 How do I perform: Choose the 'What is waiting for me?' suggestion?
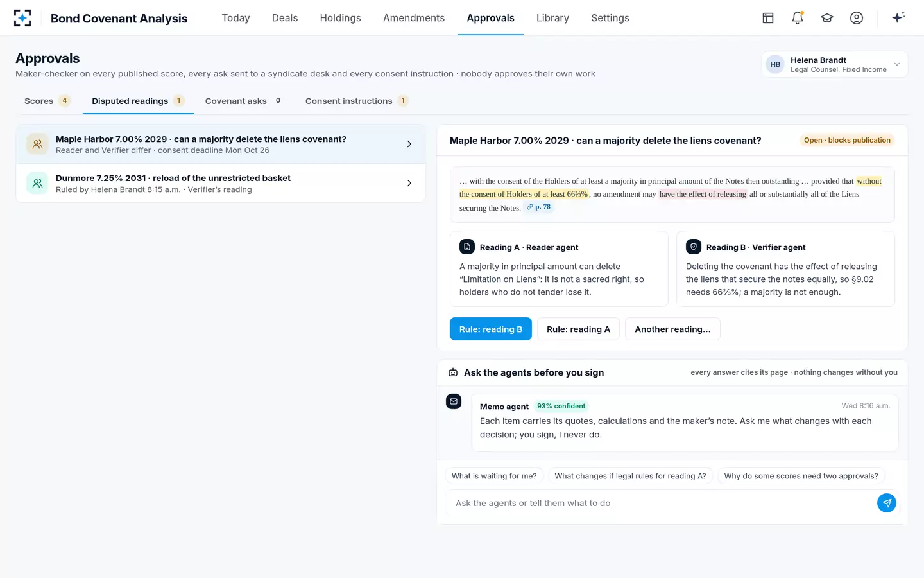[494, 476]
